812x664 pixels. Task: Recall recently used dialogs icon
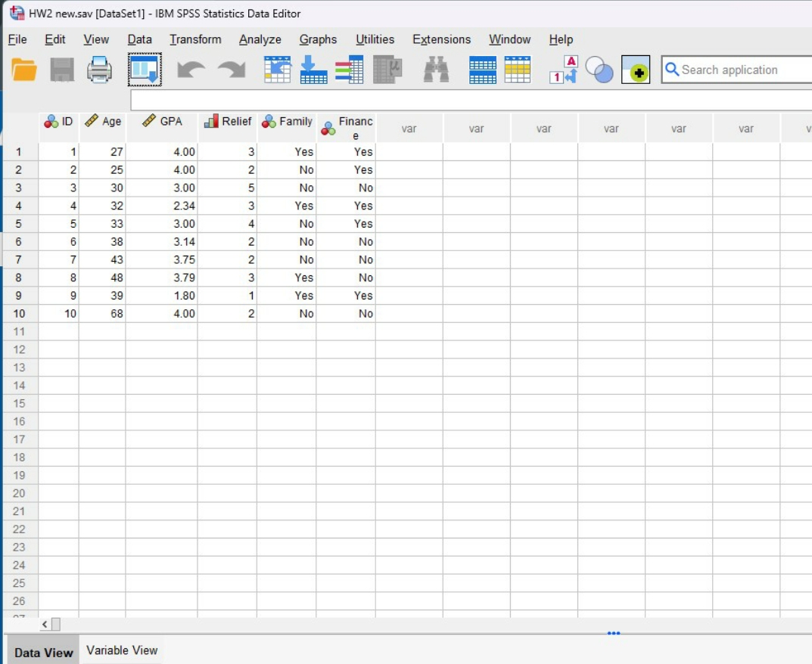pos(145,70)
